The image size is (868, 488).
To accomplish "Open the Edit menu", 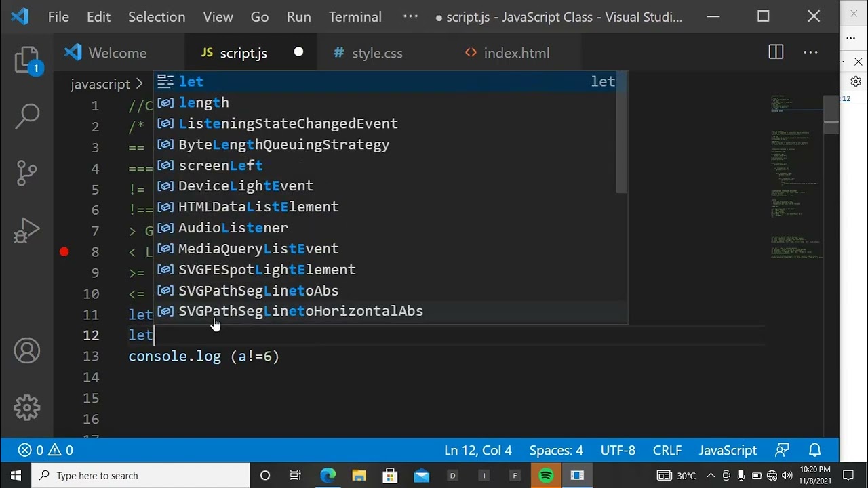I will click(x=98, y=17).
